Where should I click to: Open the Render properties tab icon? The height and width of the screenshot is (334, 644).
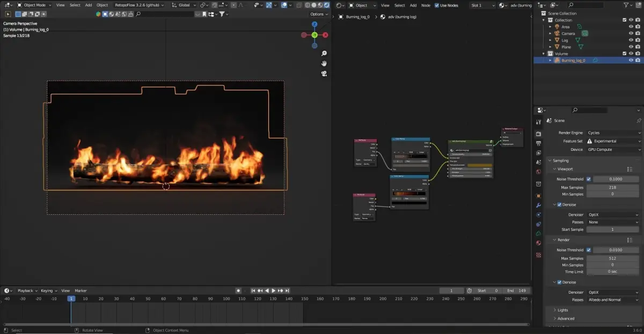click(538, 133)
